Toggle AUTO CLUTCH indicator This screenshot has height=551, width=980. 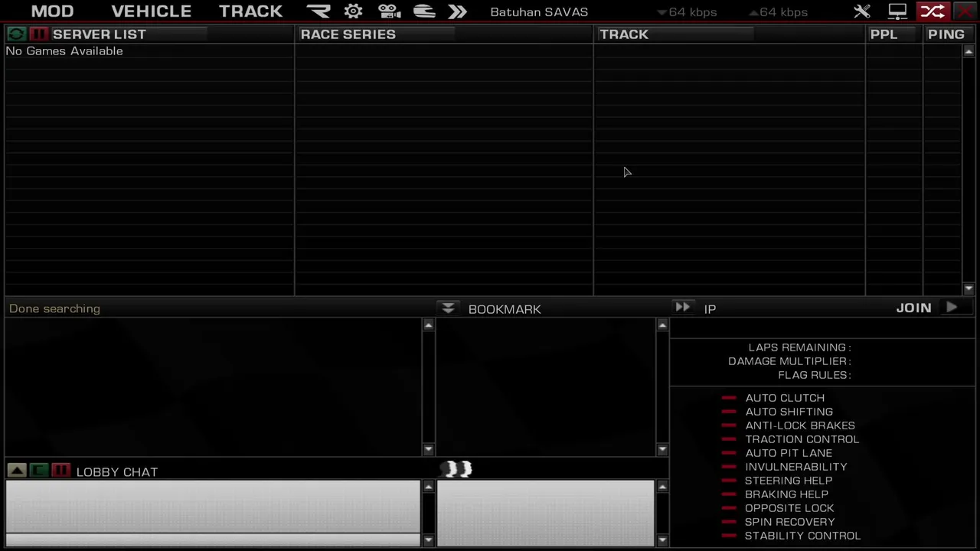[x=729, y=398]
